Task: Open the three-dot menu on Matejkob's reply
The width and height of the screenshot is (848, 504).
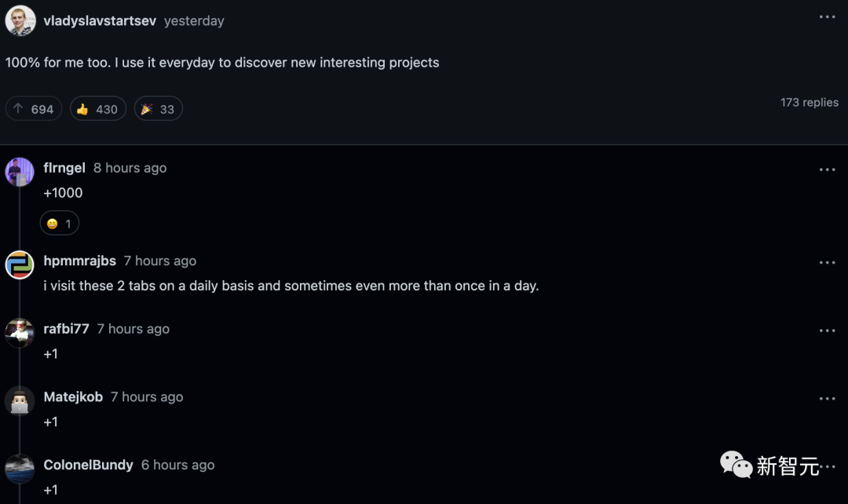Action: pos(827,399)
